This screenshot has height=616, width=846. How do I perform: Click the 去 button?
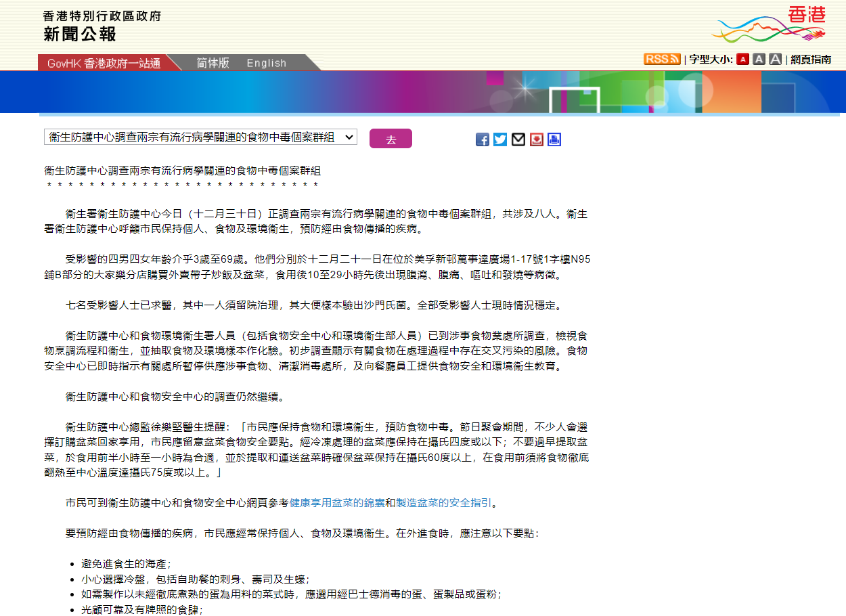[x=391, y=137]
